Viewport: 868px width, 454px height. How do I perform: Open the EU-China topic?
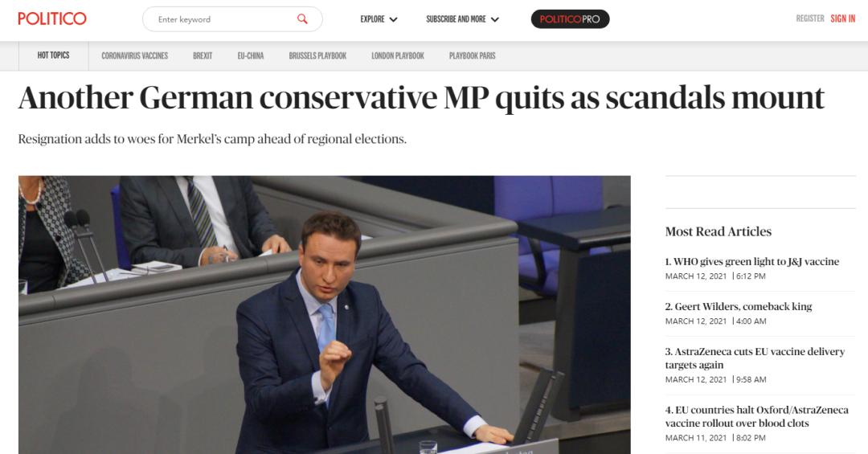(x=251, y=56)
